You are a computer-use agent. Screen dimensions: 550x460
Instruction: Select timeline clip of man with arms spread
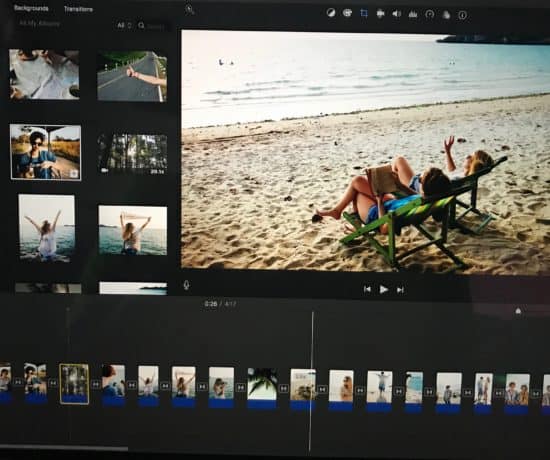coord(379,391)
